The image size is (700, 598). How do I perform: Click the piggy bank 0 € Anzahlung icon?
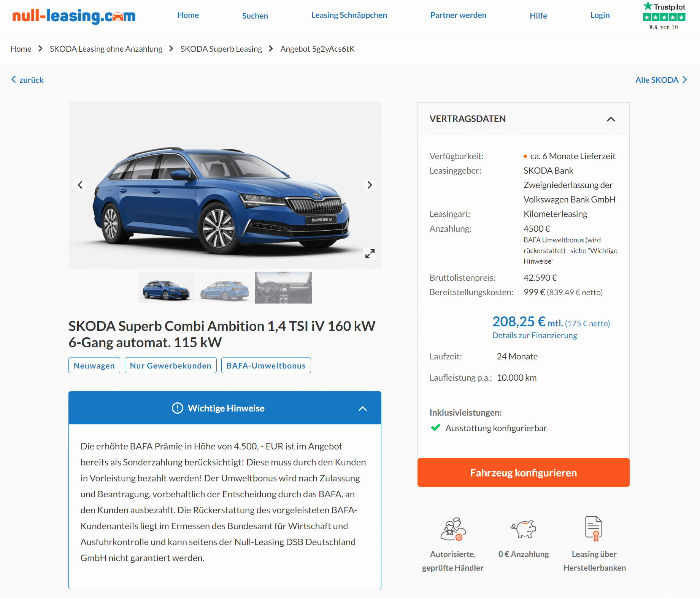(x=523, y=528)
